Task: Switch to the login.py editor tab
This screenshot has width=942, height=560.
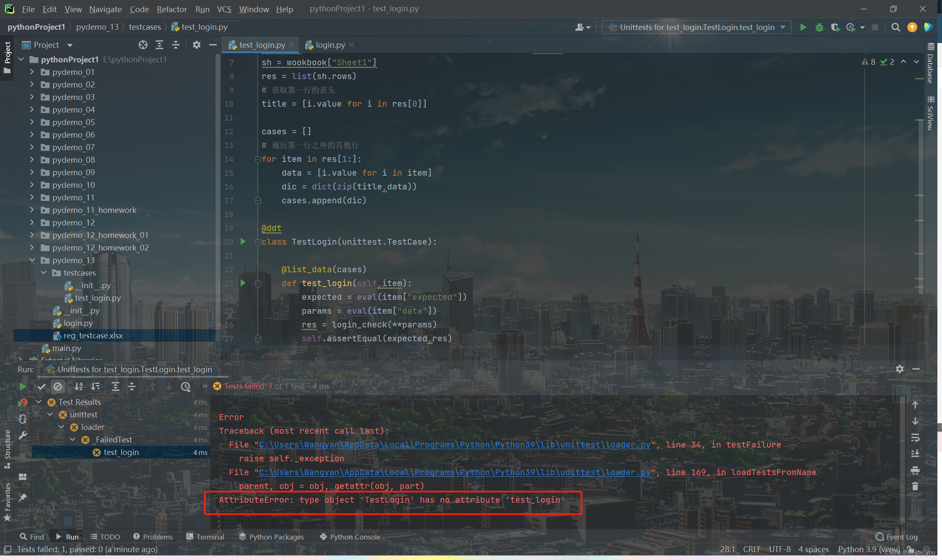Action: tap(330, 45)
